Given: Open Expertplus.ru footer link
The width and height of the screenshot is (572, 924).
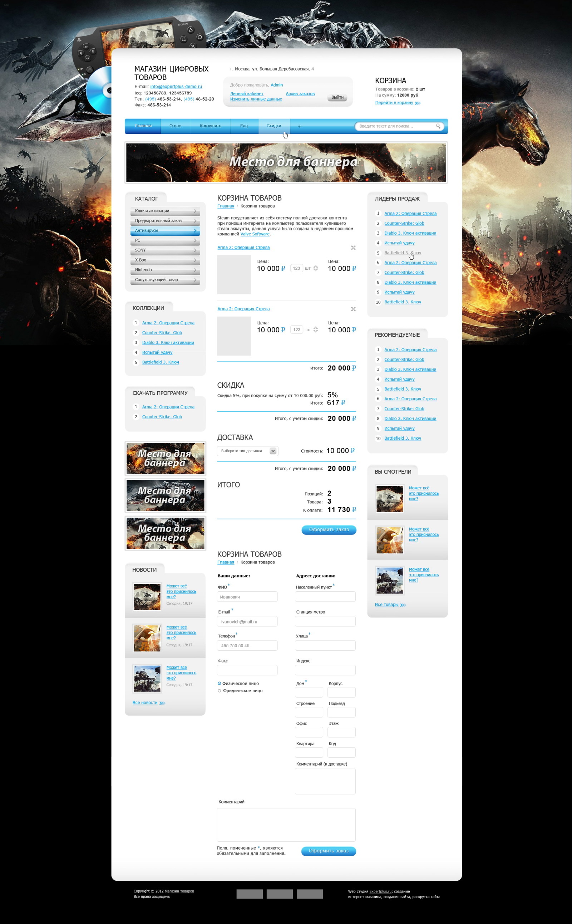Looking at the screenshot, I should point(380,891).
